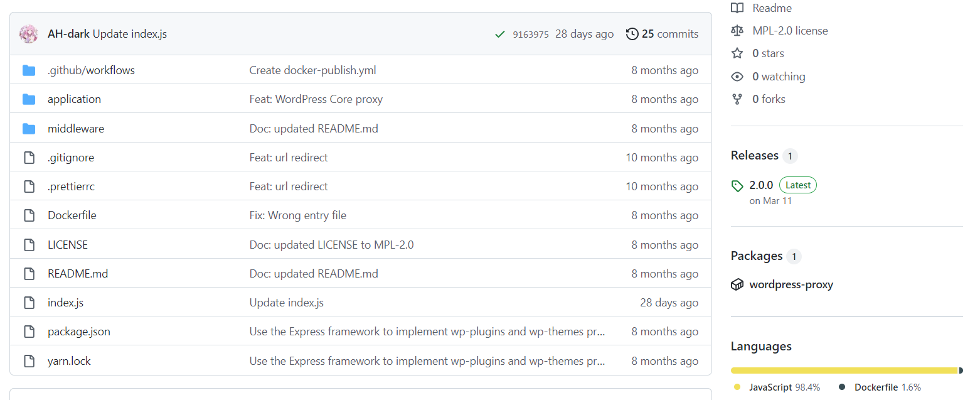
Task: Click the middleware folder icon
Action: (29, 129)
